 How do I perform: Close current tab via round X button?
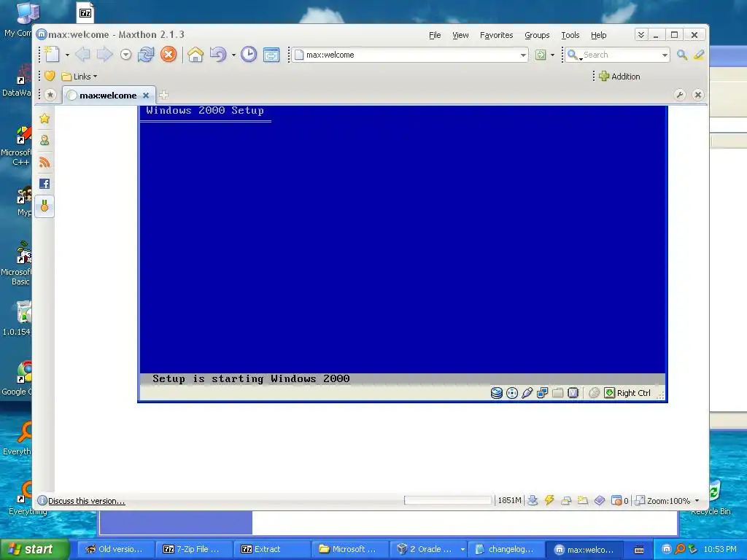coord(698,95)
